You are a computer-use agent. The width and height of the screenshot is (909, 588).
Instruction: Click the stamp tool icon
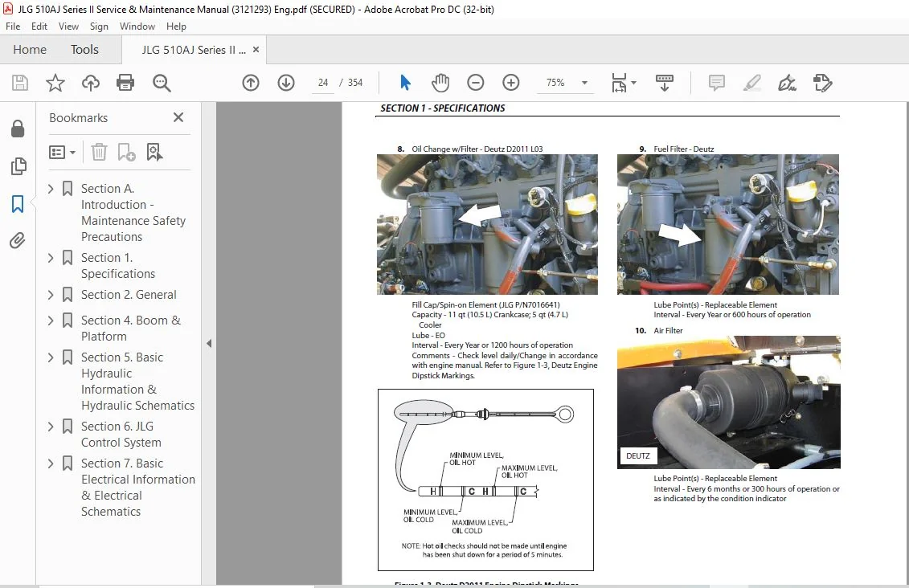823,83
